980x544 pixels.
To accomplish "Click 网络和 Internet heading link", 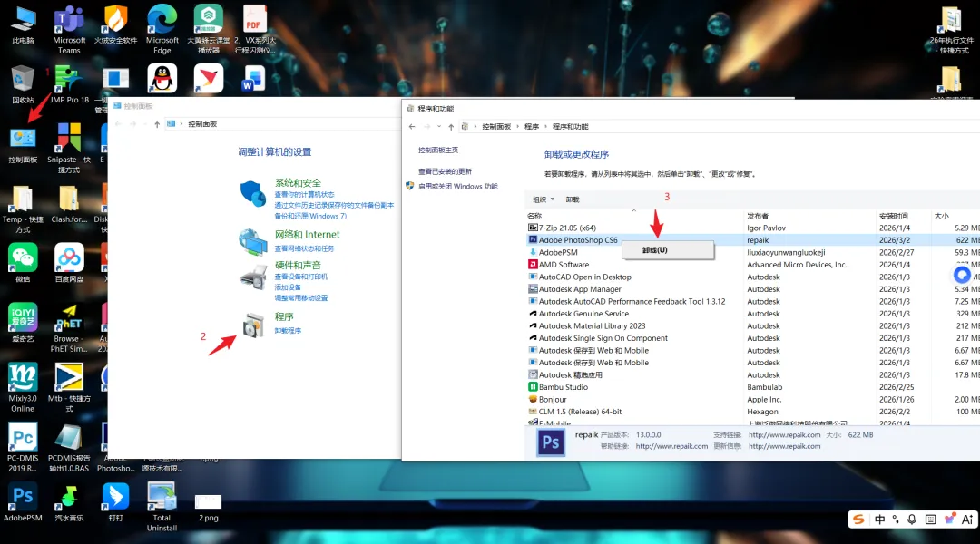I will click(307, 234).
